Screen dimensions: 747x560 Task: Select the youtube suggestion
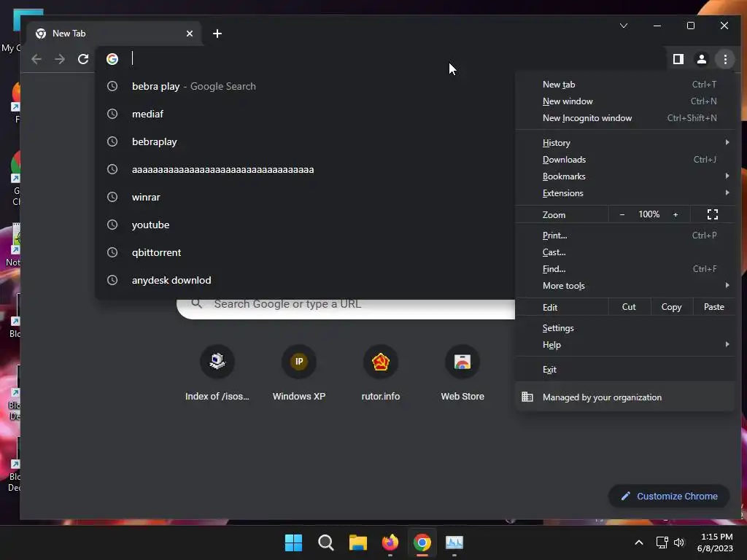305,225
